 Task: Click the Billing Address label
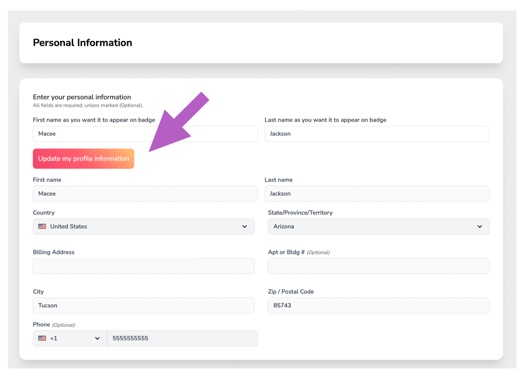pos(54,252)
